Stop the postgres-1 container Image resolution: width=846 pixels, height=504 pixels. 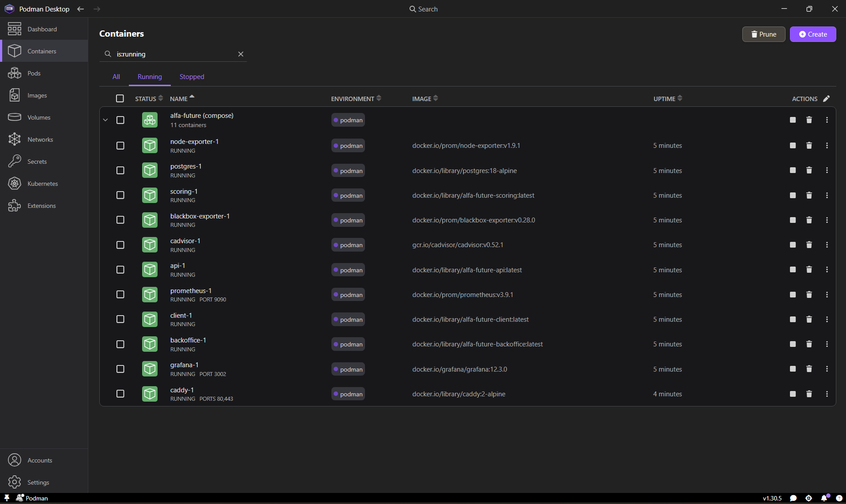[x=793, y=170]
